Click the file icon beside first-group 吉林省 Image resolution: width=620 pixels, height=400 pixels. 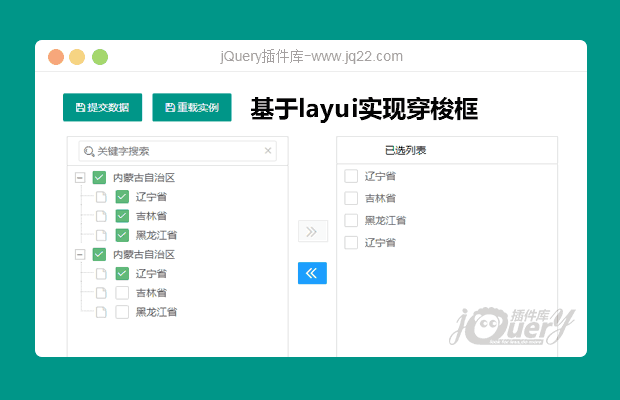pos(101,216)
